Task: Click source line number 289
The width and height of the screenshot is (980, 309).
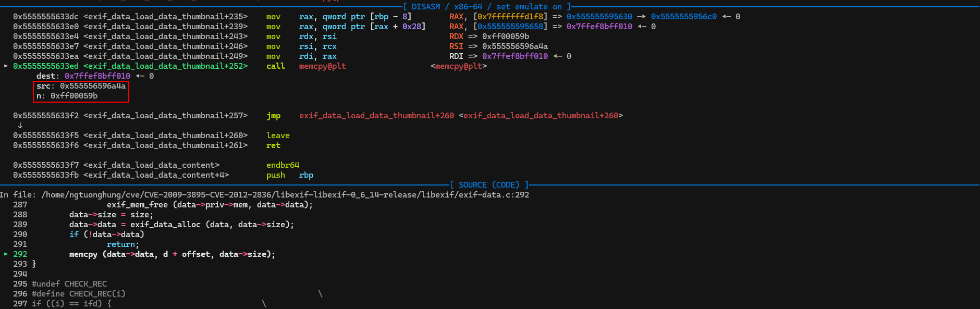Action: tap(20, 225)
